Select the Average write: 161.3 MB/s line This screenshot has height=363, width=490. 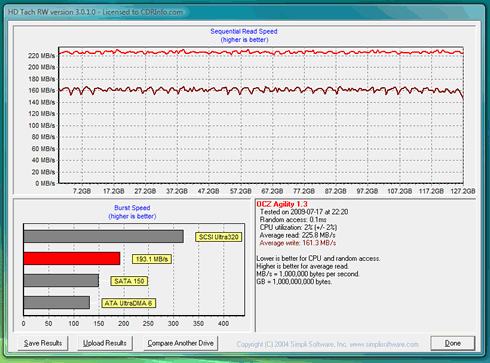click(298, 243)
